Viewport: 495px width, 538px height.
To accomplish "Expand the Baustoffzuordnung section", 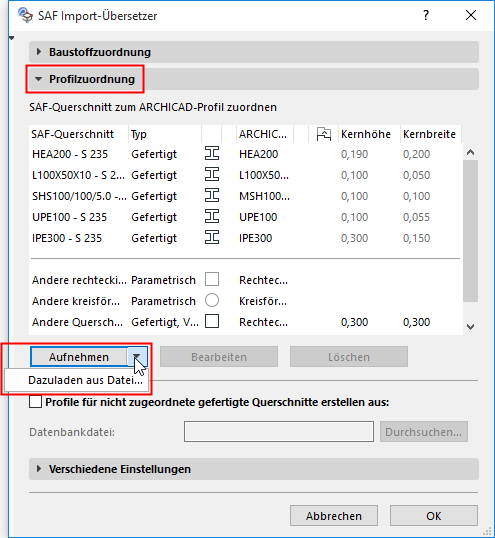I will 254,52.
